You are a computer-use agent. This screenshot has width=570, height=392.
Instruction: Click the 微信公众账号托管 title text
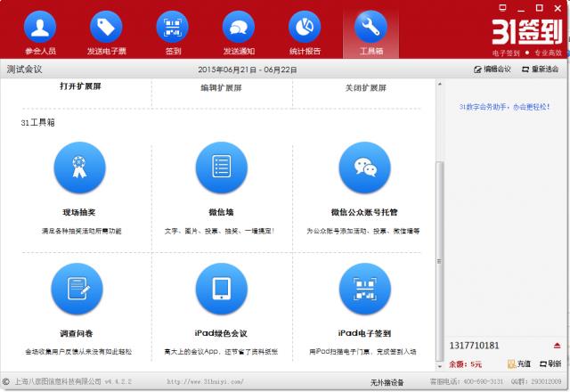(x=364, y=212)
